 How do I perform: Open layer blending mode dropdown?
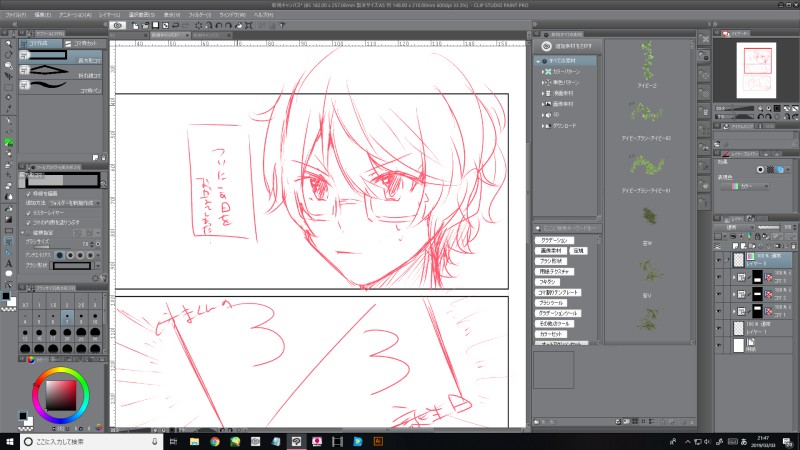coord(734,227)
